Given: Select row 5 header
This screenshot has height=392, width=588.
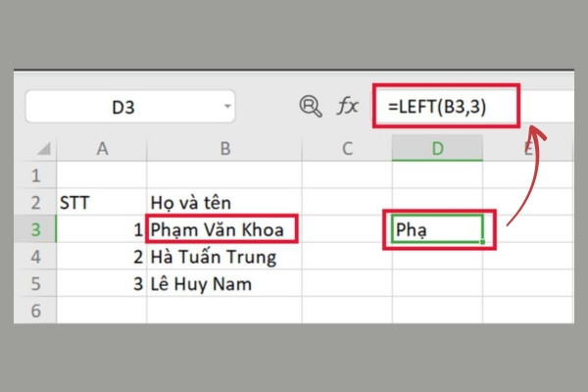Looking at the screenshot, I should pos(35,283).
